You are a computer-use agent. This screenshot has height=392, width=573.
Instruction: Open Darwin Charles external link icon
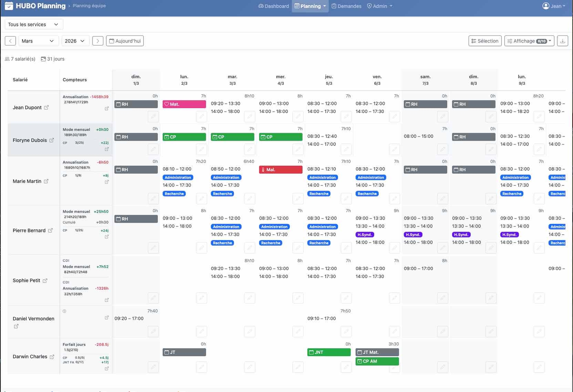click(52, 357)
